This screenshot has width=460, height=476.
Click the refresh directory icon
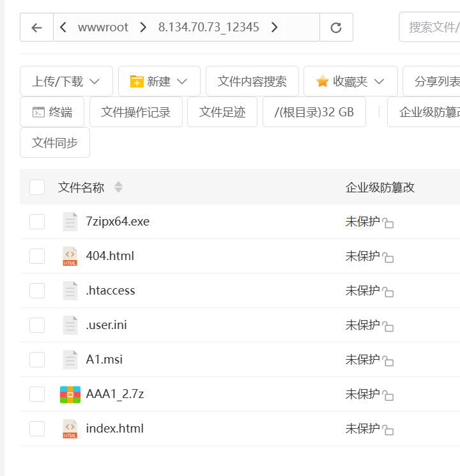click(336, 27)
